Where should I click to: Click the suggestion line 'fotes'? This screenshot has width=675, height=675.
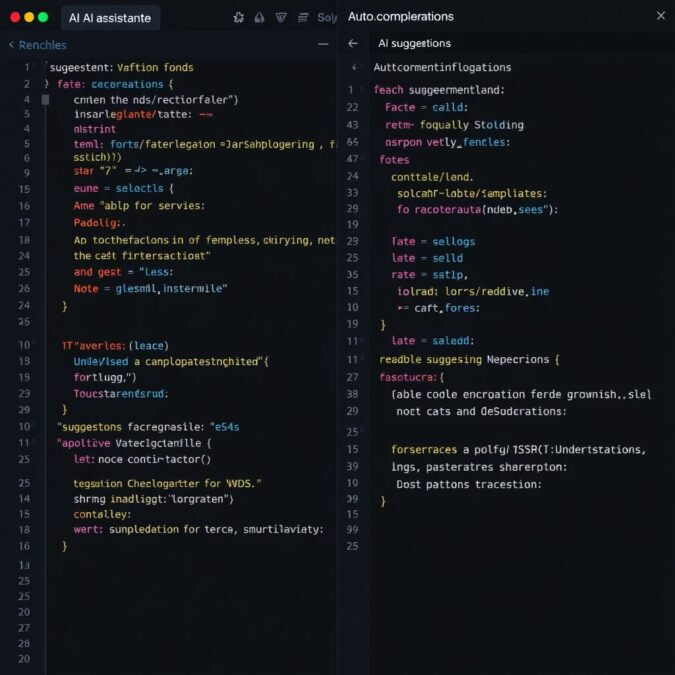tap(394, 160)
